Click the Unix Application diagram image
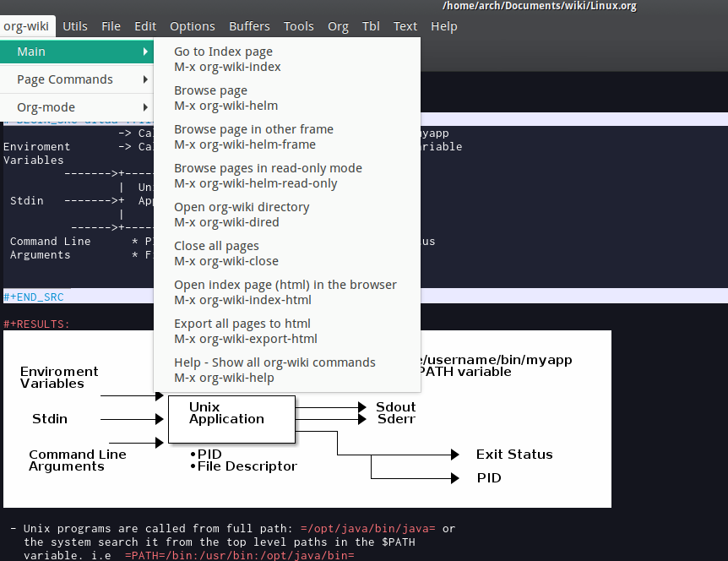Image resolution: width=728 pixels, height=561 pixels. click(x=307, y=419)
